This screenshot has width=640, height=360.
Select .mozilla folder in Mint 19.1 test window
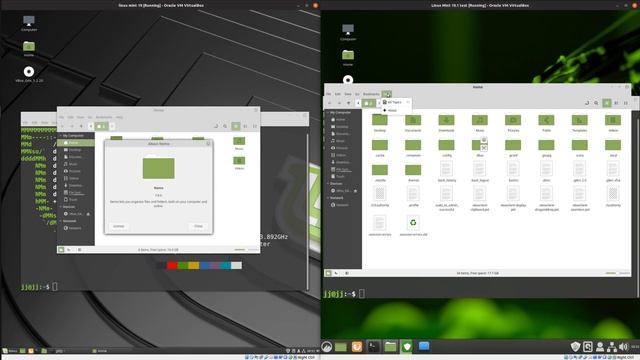(380, 173)
